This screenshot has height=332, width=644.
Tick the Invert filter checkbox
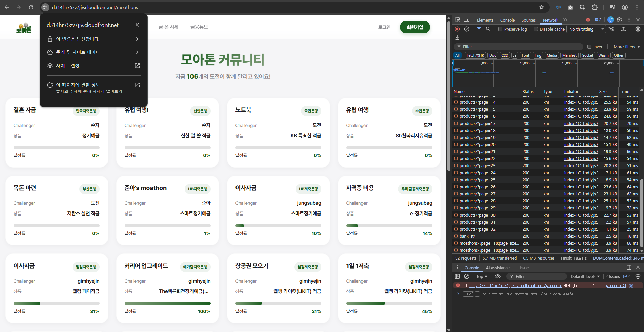click(589, 47)
